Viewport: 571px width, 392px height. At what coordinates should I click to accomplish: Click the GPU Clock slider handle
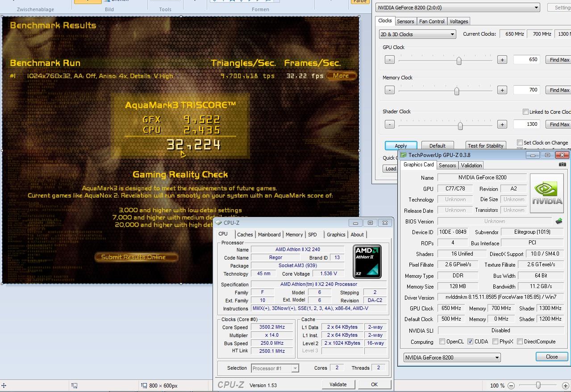tap(458, 60)
